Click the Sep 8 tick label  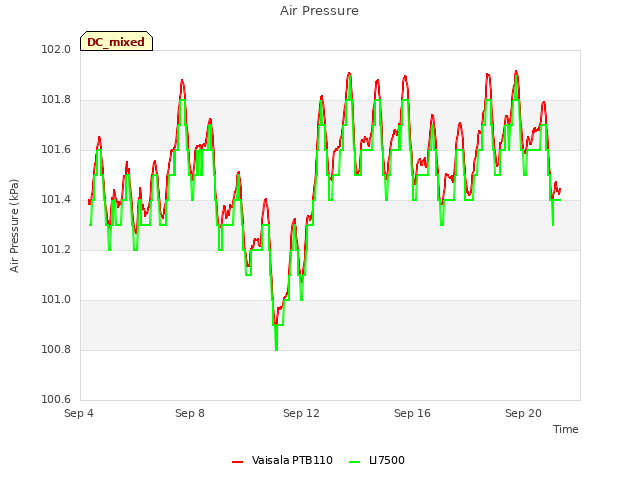(190, 413)
